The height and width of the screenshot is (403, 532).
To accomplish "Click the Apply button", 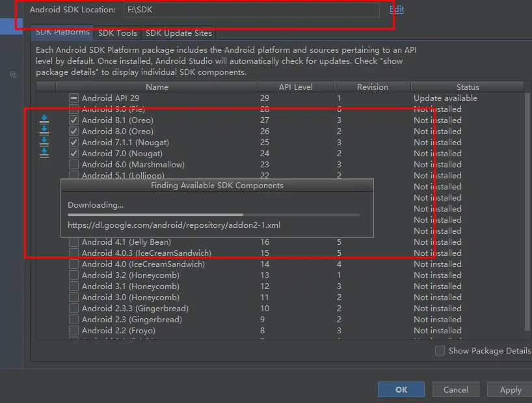I will [x=511, y=389].
